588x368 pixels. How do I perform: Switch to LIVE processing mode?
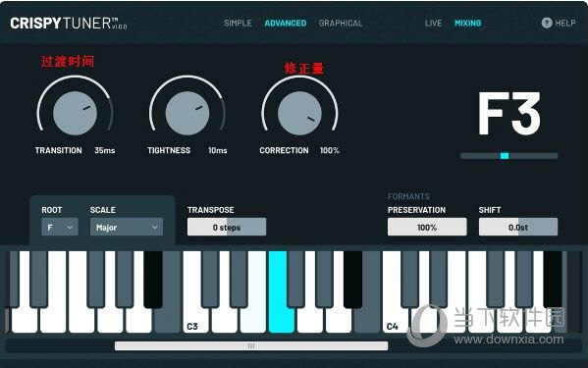tap(433, 24)
